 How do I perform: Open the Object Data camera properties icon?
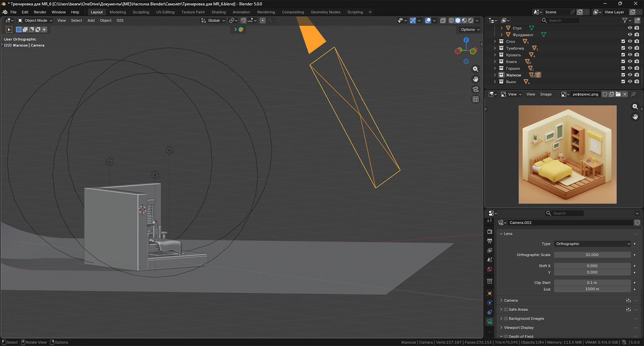click(489, 321)
